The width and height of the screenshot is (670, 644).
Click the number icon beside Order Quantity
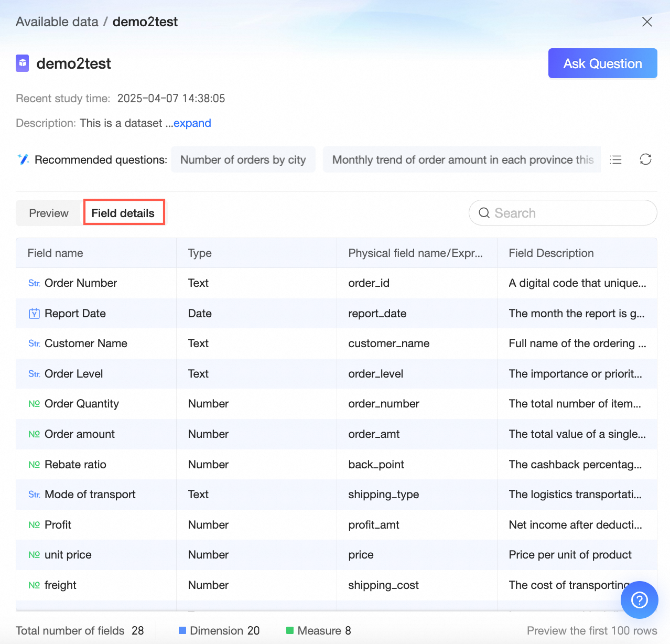[x=34, y=404]
